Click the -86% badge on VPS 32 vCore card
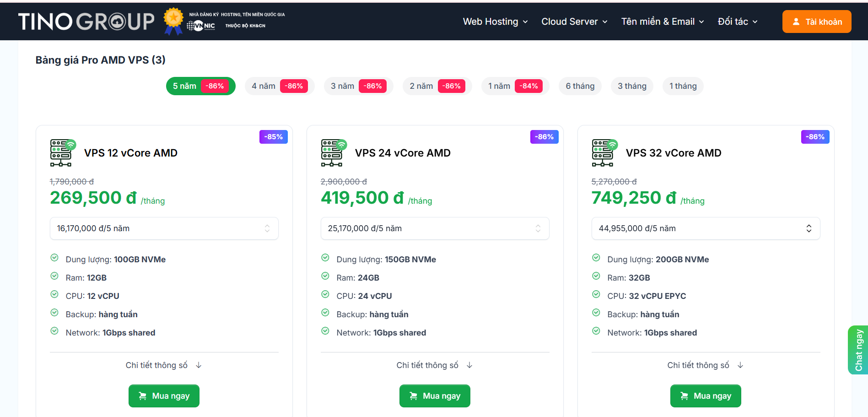The height and width of the screenshot is (417, 868). [815, 137]
